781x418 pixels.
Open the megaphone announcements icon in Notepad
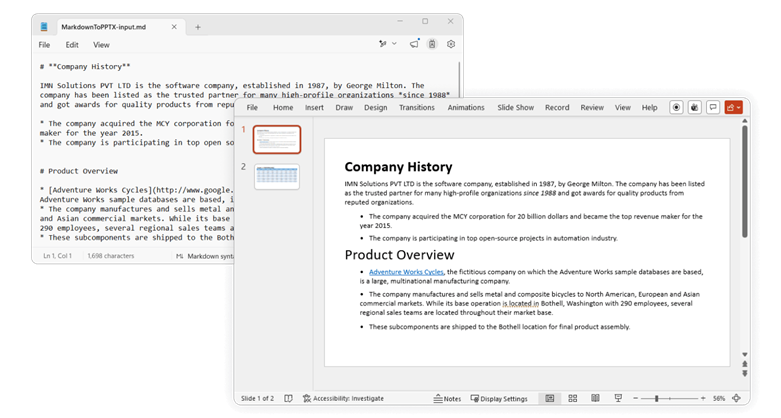414,44
